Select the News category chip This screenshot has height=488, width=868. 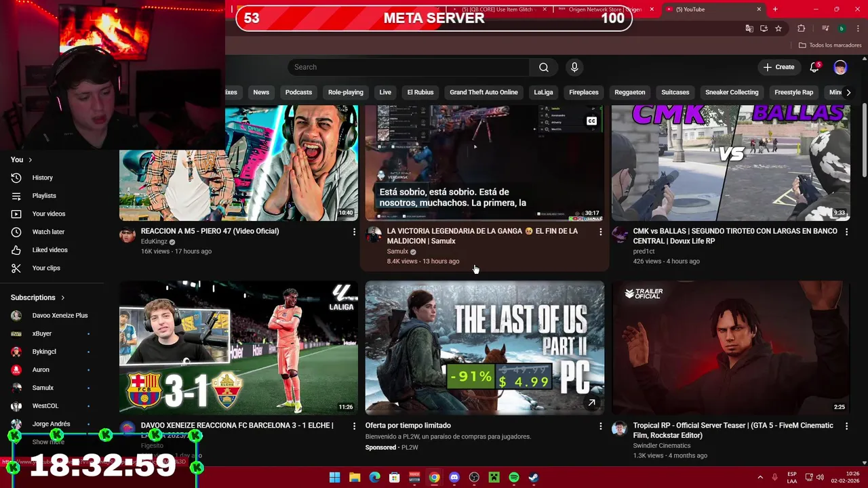pos(261,92)
